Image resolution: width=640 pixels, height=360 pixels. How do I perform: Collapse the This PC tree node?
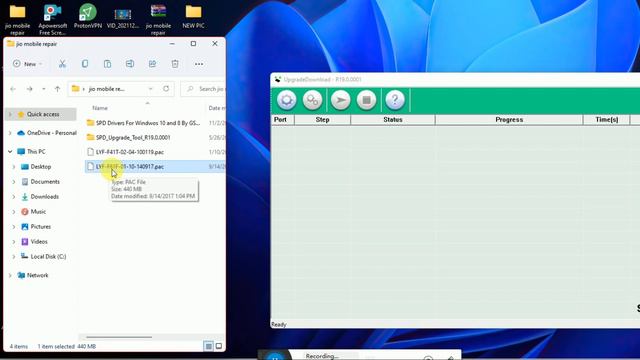(x=10, y=151)
